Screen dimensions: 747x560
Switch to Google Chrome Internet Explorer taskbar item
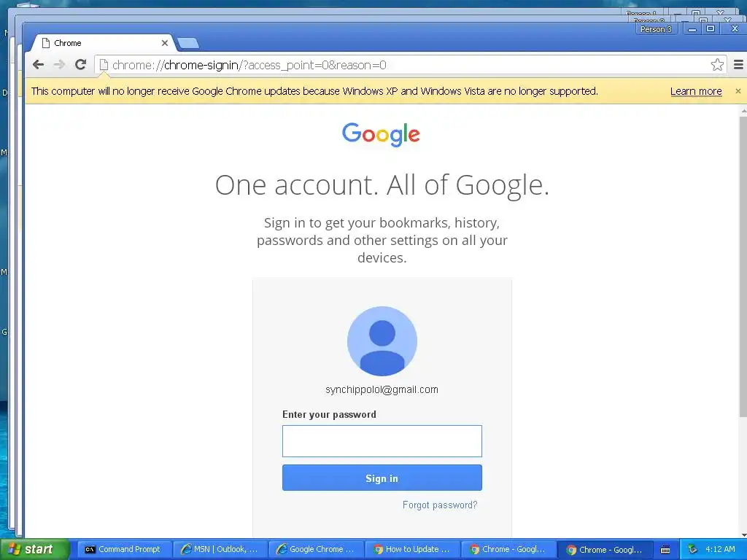point(316,549)
